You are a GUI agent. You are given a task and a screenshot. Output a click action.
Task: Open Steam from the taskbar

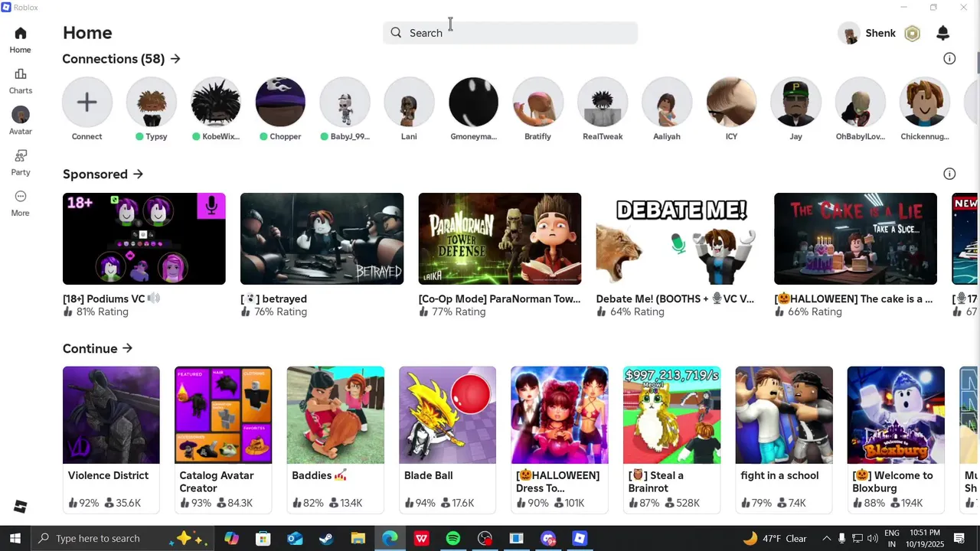[326, 539]
